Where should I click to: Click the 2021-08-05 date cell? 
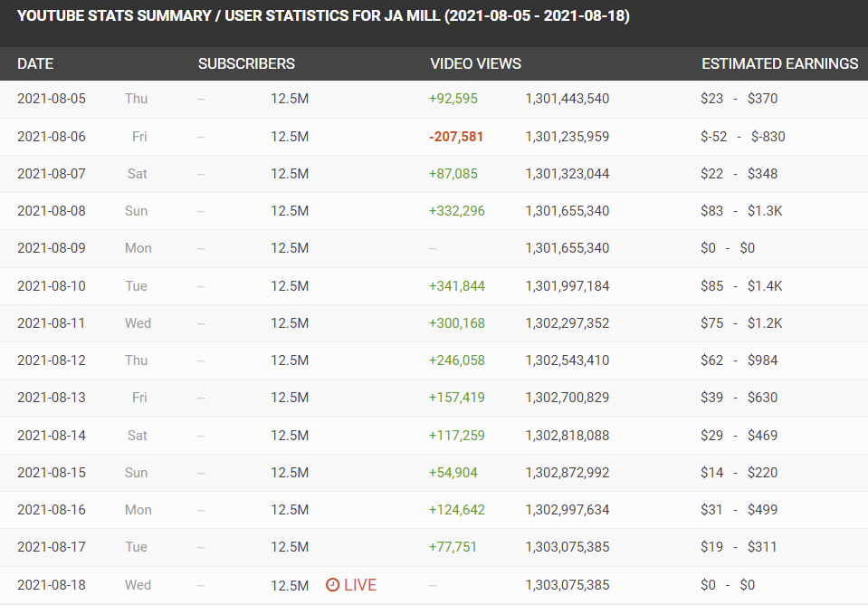52,99
